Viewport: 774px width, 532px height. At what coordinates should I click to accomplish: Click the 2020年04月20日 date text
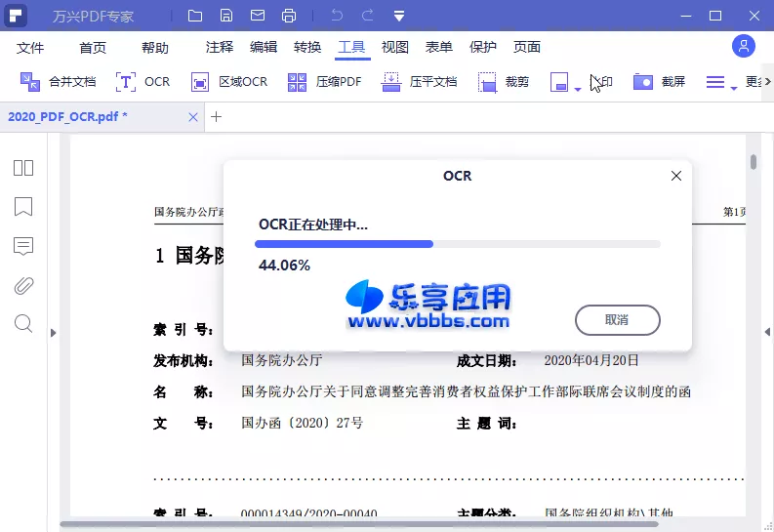[591, 360]
